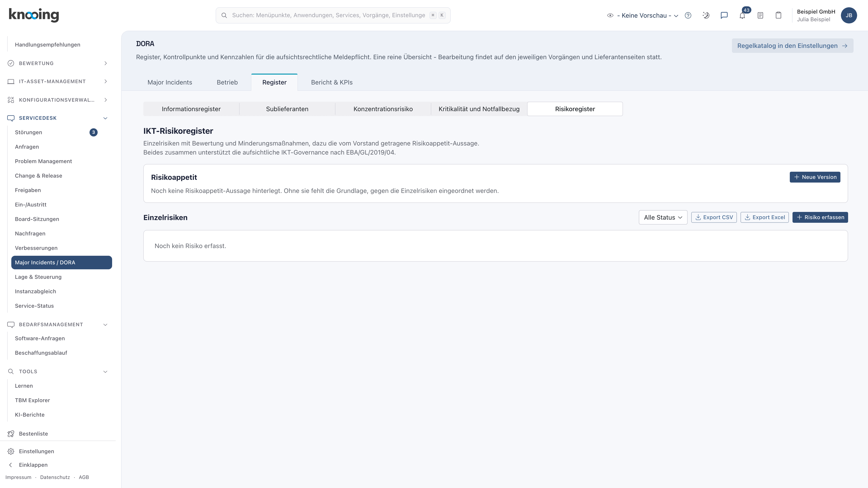Expand the Bewertung section chevron

pyautogui.click(x=106, y=63)
